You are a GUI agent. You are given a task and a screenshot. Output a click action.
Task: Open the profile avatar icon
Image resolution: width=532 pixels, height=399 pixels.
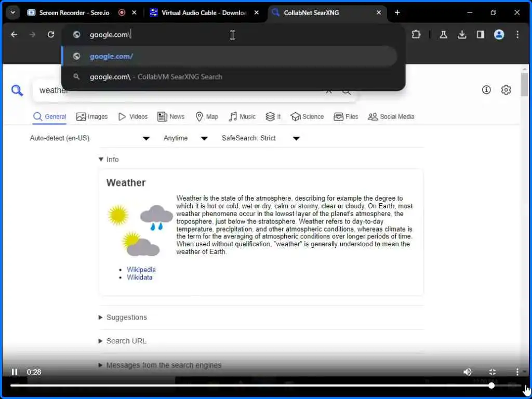pos(499,35)
